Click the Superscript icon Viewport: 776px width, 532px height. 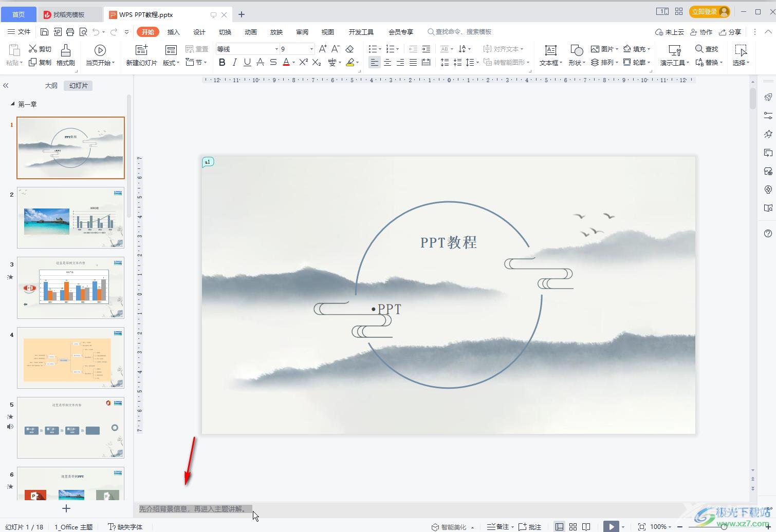(x=303, y=62)
